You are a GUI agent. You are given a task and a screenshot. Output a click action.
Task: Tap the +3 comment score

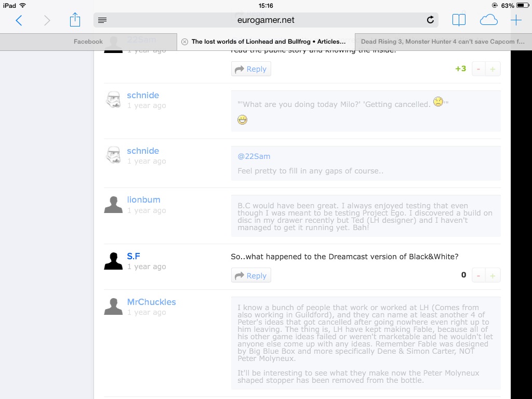(x=461, y=69)
